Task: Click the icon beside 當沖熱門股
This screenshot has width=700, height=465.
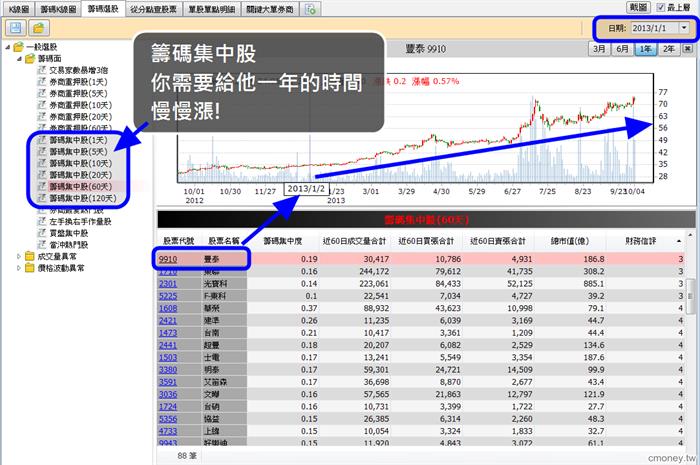Action: pos(42,245)
